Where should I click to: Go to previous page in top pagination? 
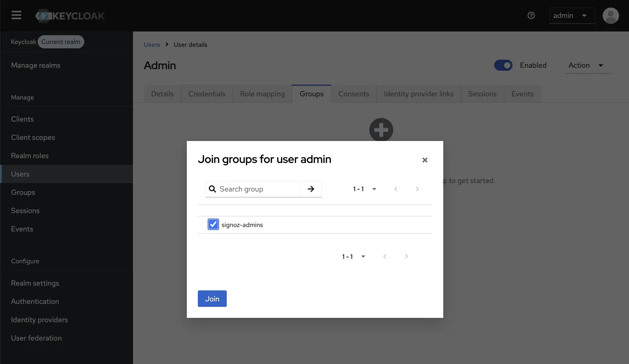(x=396, y=189)
